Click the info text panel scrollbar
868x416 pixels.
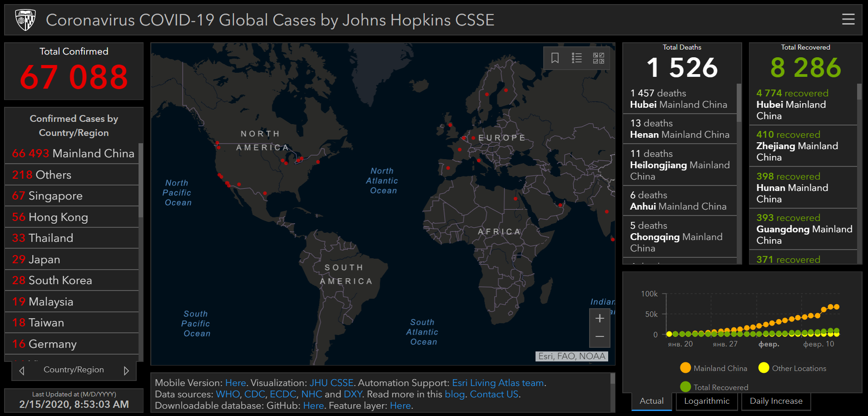pos(613,379)
